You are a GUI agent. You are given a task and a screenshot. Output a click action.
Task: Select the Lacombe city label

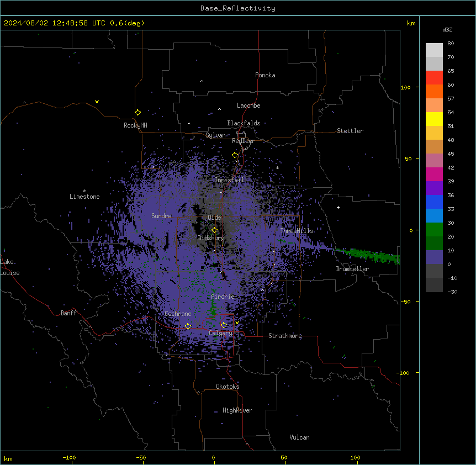248,105
